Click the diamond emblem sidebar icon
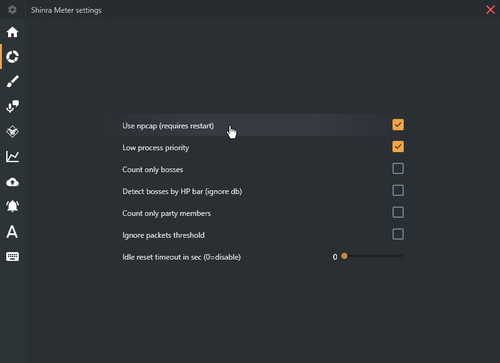 coord(12,132)
